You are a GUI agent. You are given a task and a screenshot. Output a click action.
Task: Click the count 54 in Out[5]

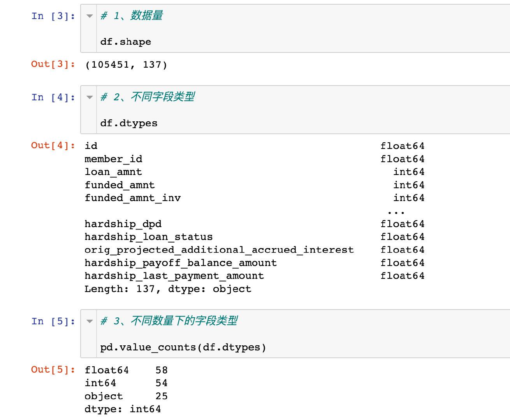[x=162, y=383]
